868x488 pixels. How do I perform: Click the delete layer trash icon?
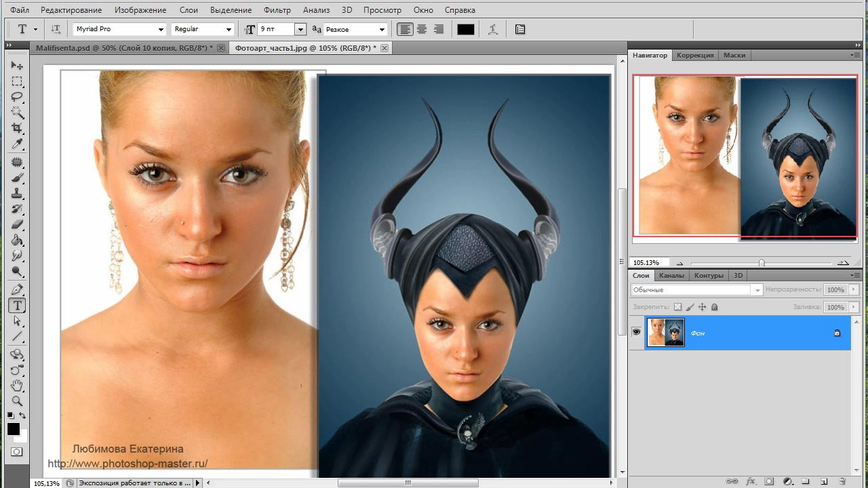[x=842, y=481]
